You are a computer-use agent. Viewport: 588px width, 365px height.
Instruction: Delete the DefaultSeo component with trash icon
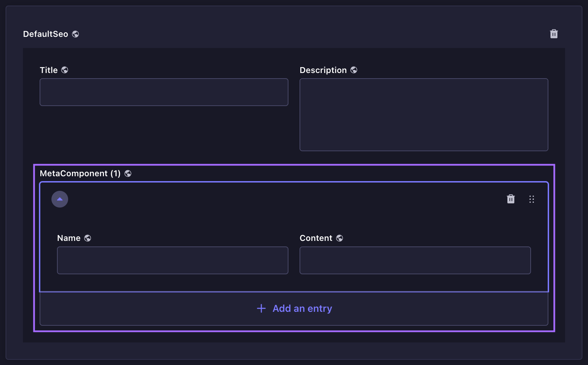pos(554,34)
